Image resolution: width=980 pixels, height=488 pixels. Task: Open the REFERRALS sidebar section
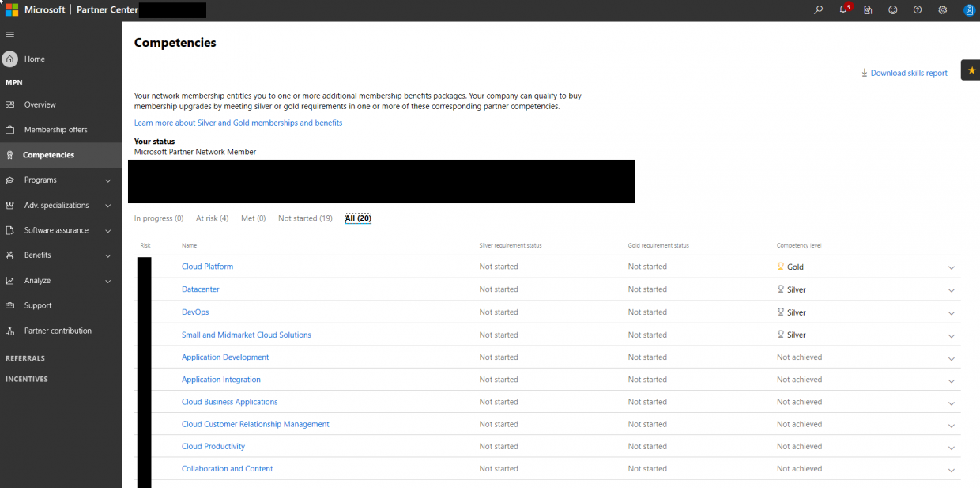pos(25,358)
